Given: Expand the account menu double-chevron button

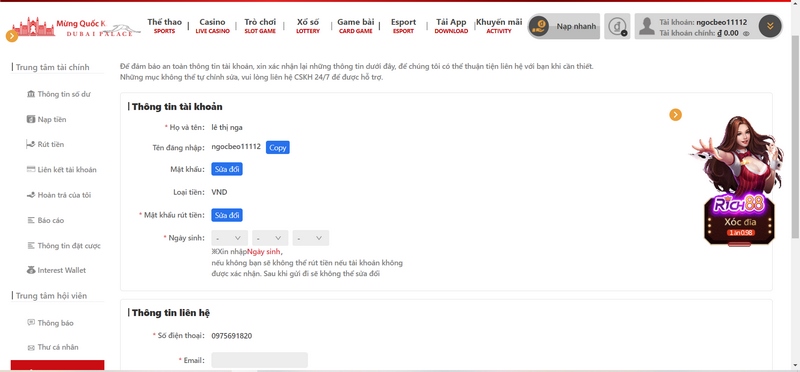Looking at the screenshot, I should 770,26.
